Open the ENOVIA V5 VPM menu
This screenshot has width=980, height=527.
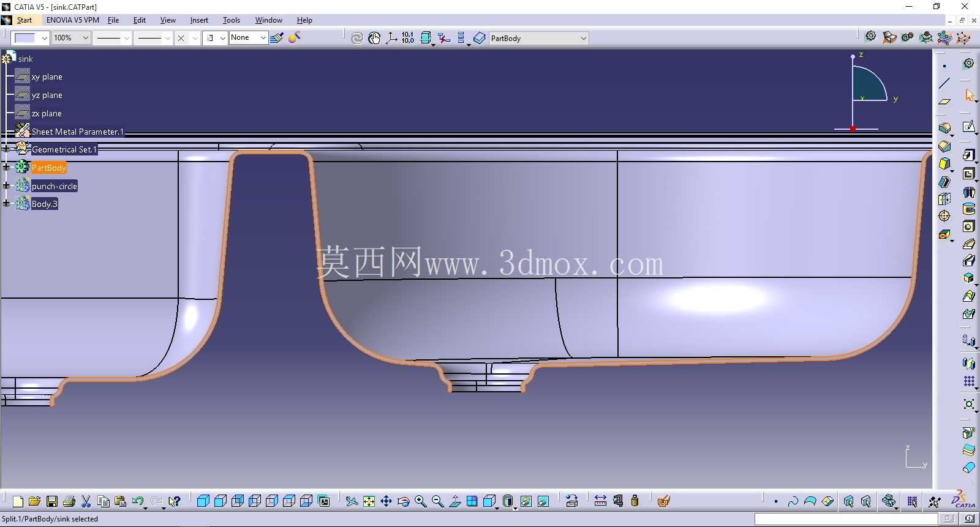coord(73,20)
